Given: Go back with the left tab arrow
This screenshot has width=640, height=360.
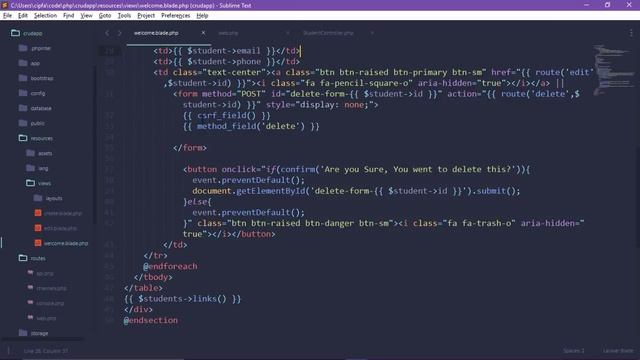Looking at the screenshot, I should click(x=107, y=33).
